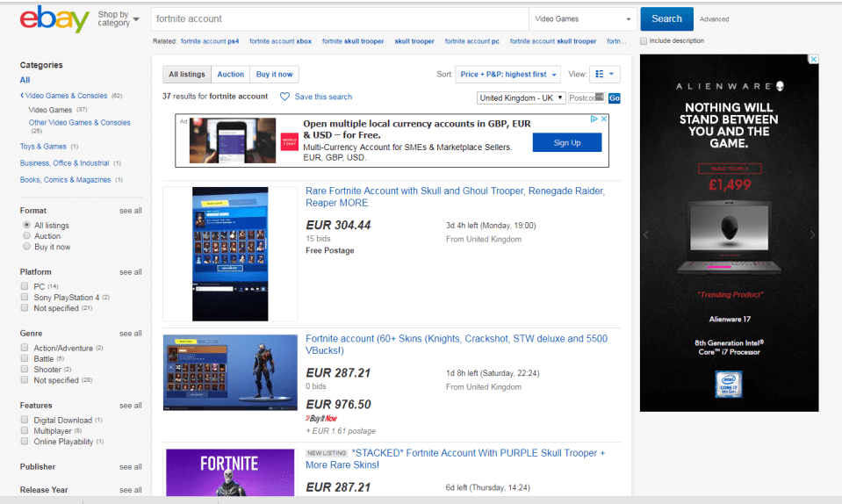Expand Features filter with see all
Screen dimensions: 842x504
coord(131,406)
